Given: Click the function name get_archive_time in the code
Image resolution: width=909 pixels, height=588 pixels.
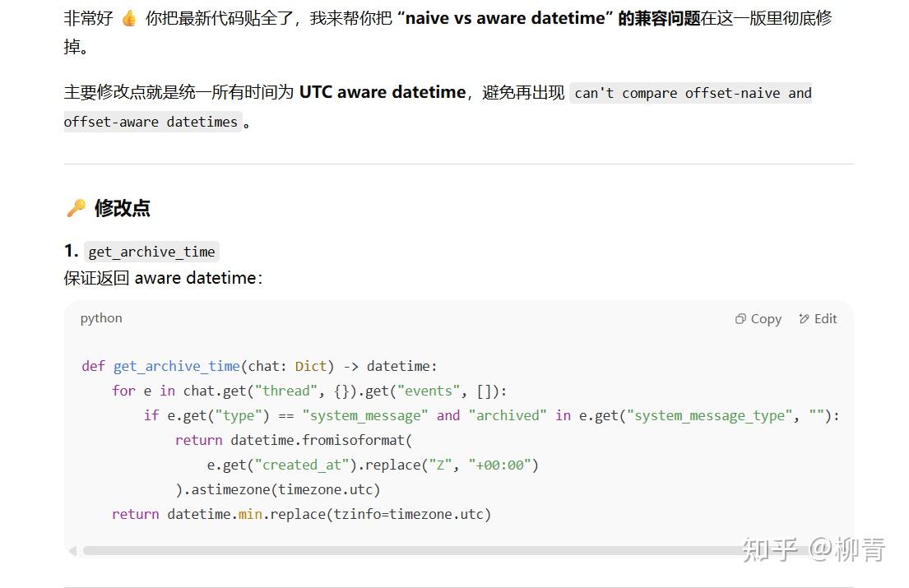Looking at the screenshot, I should click(x=176, y=366).
